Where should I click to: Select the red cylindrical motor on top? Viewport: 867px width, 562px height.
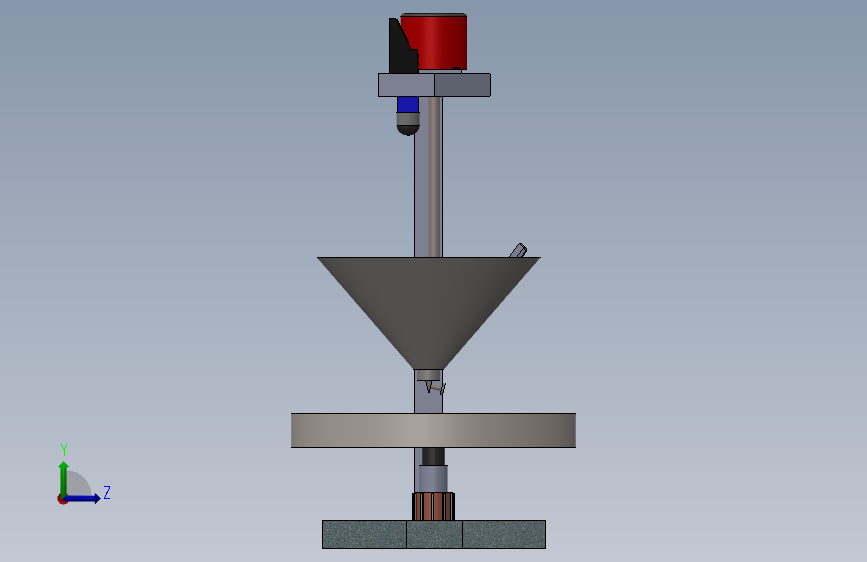435,41
